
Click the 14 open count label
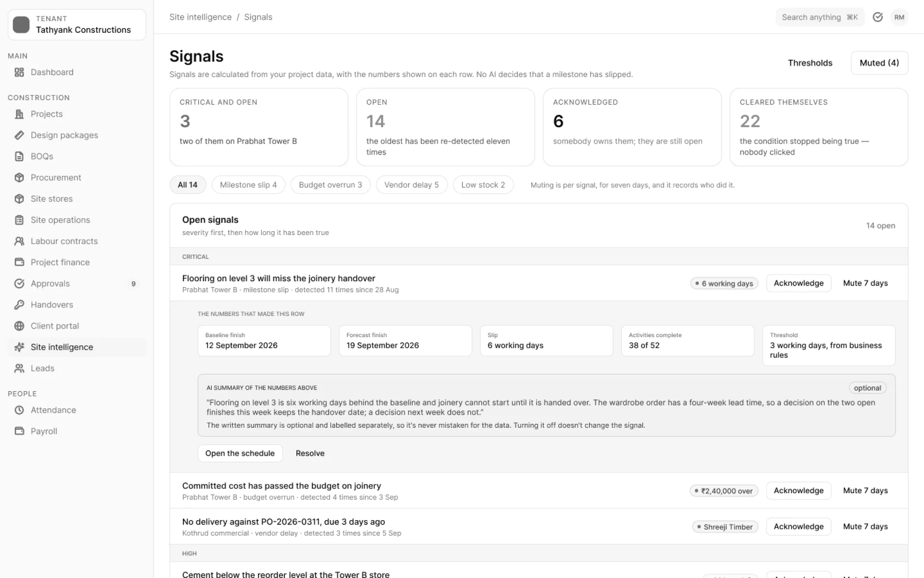click(x=881, y=226)
